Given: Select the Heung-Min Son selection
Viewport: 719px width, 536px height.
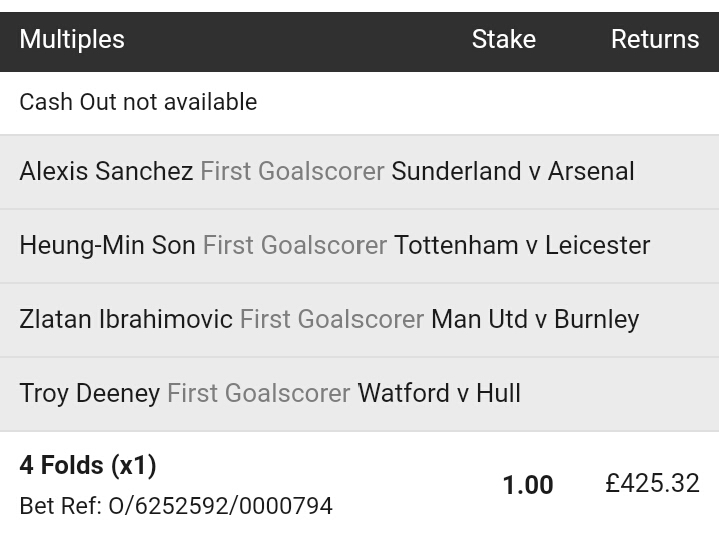Looking at the screenshot, I should pyautogui.click(x=107, y=245).
